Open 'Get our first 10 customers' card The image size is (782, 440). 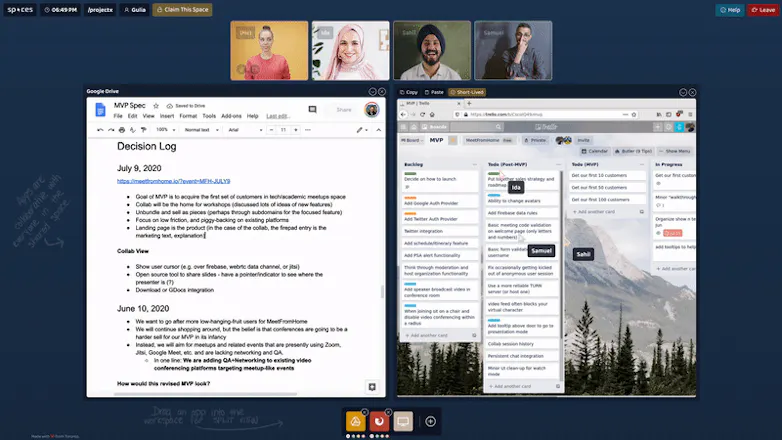pos(607,176)
